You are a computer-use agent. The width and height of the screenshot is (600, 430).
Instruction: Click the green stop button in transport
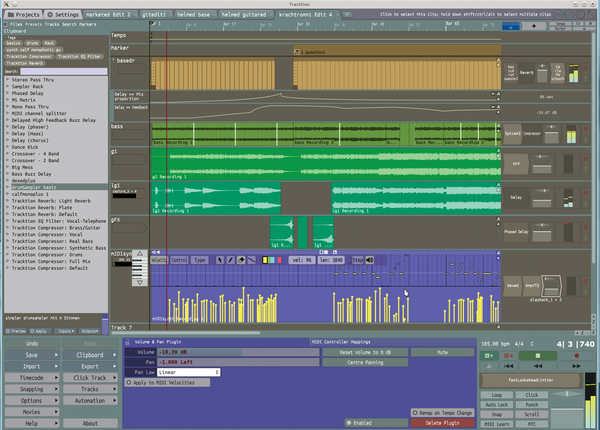(537, 356)
